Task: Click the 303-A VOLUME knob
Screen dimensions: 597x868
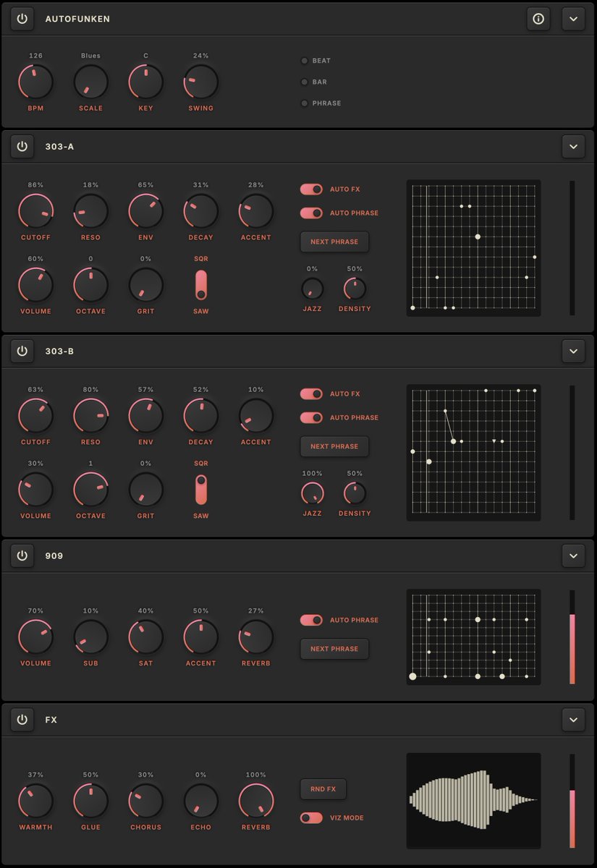Action: 35,285
